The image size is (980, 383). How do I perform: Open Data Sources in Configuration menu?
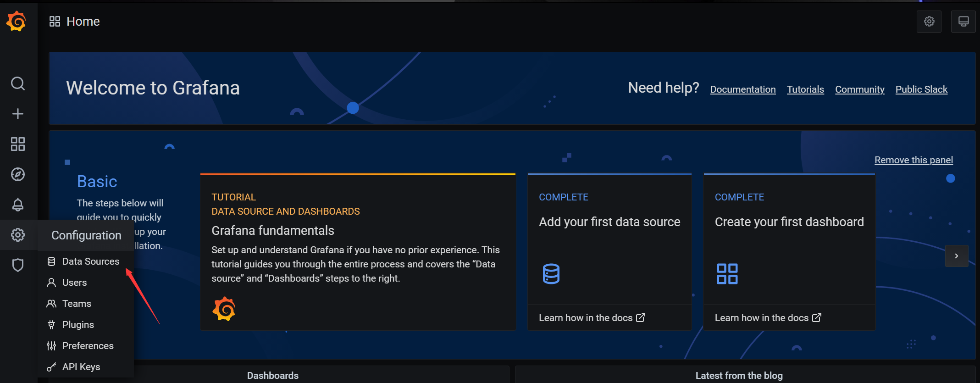pos(86,261)
